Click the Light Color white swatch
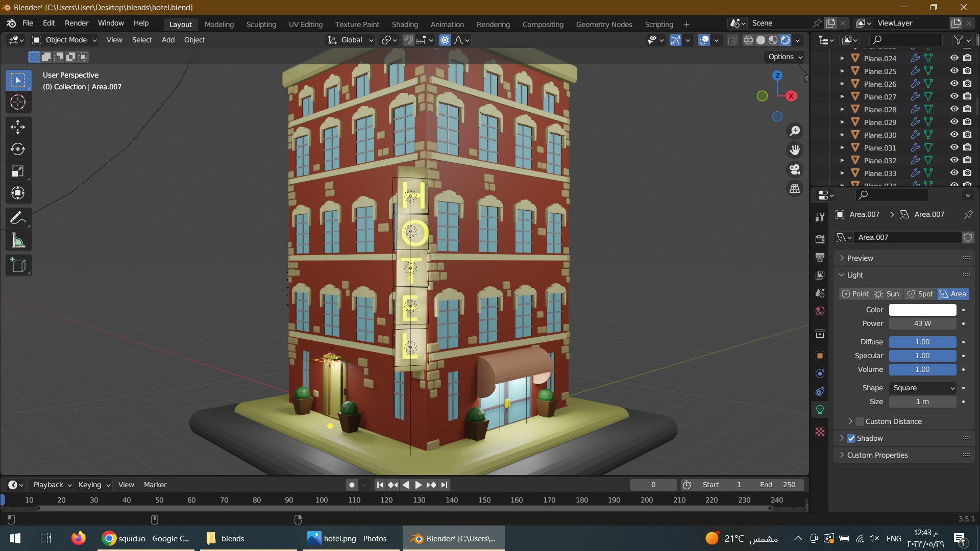Screen dimensions: 980x551 coord(923,309)
